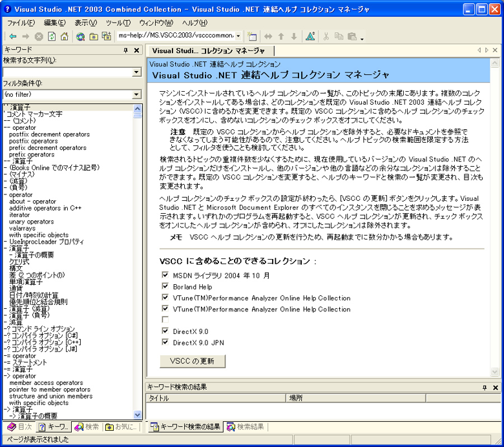Check the unlabeled empty collection checkbox
Image resolution: width=504 pixels, height=447 pixels.
[165, 319]
